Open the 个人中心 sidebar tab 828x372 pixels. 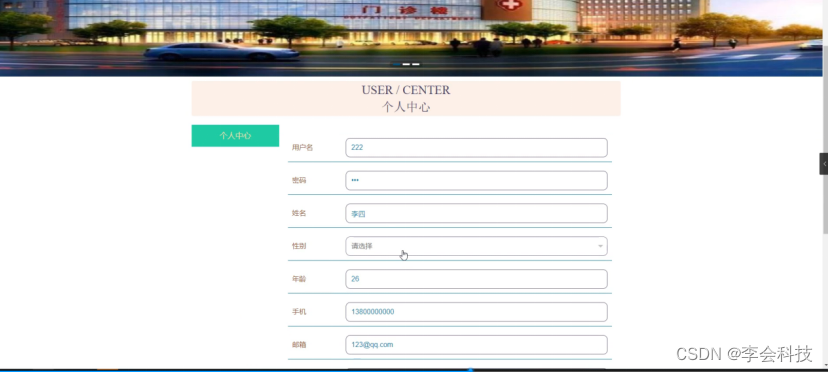click(235, 136)
